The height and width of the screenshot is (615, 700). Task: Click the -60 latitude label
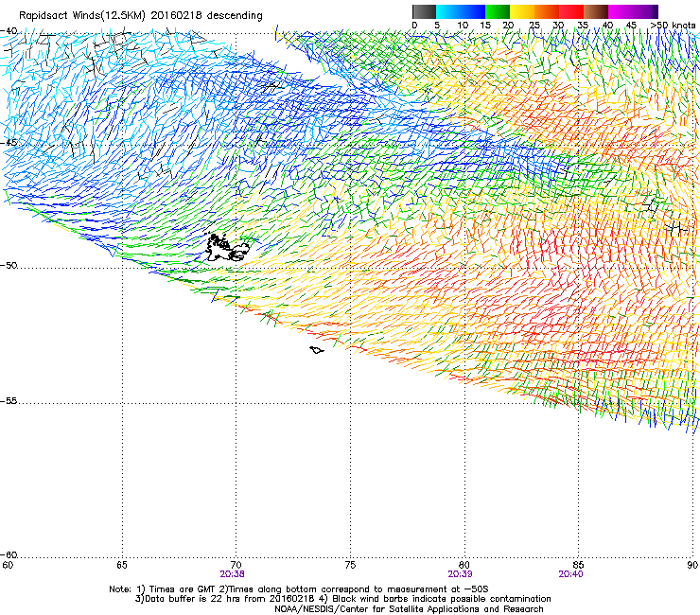tap(9, 555)
